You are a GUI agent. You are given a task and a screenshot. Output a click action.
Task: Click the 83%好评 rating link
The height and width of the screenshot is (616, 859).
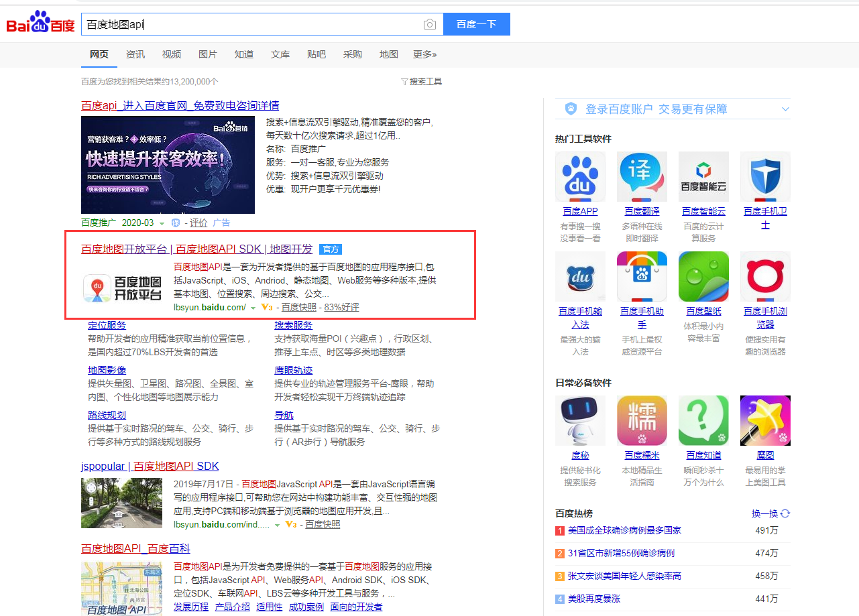[342, 308]
